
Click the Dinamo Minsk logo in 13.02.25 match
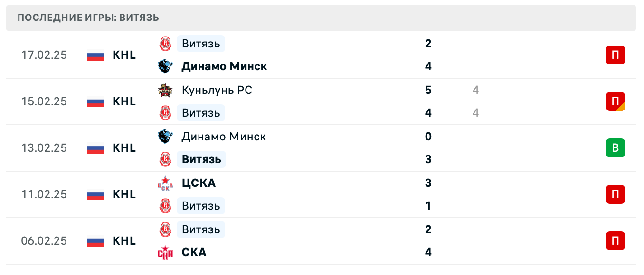tap(165, 137)
